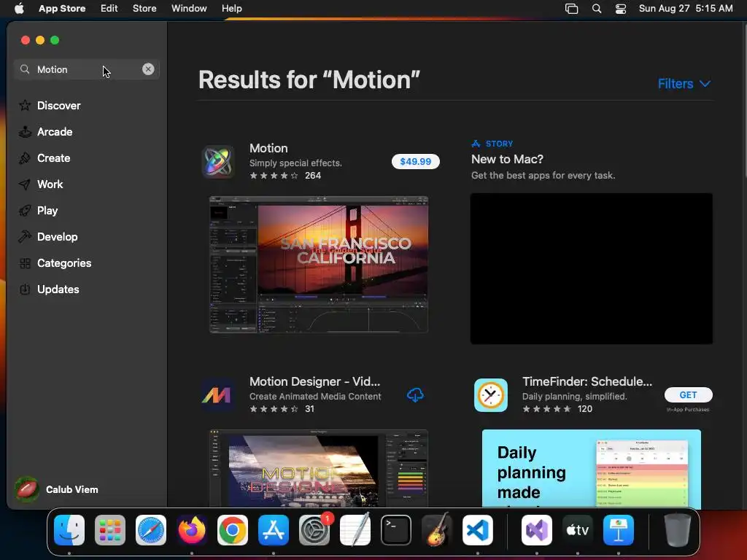Launch GarageBand from the dock
Screen dimensions: 747x560
[x=437, y=530]
